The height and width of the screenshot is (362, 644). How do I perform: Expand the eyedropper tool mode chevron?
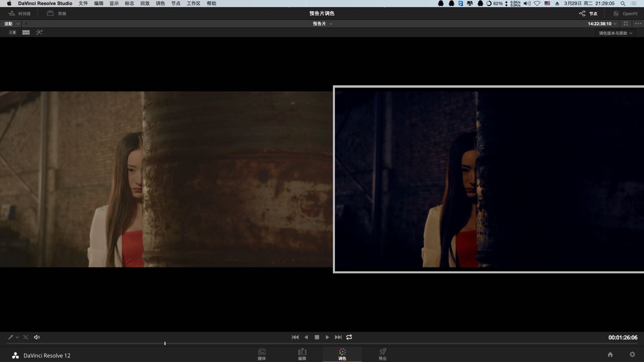pyautogui.click(x=17, y=337)
